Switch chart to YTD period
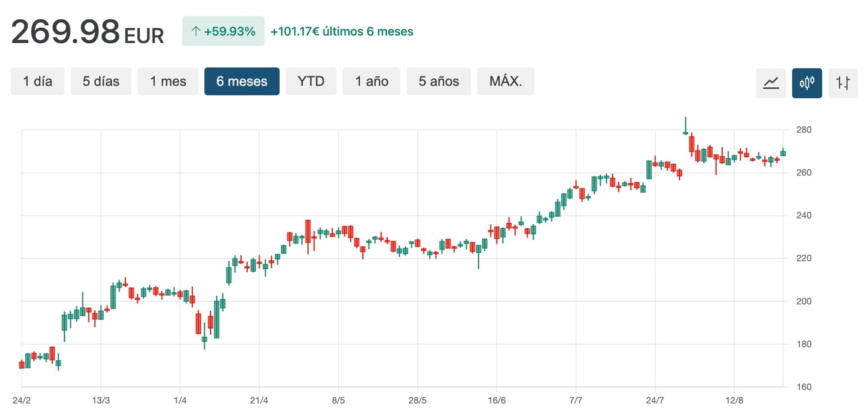 (311, 81)
